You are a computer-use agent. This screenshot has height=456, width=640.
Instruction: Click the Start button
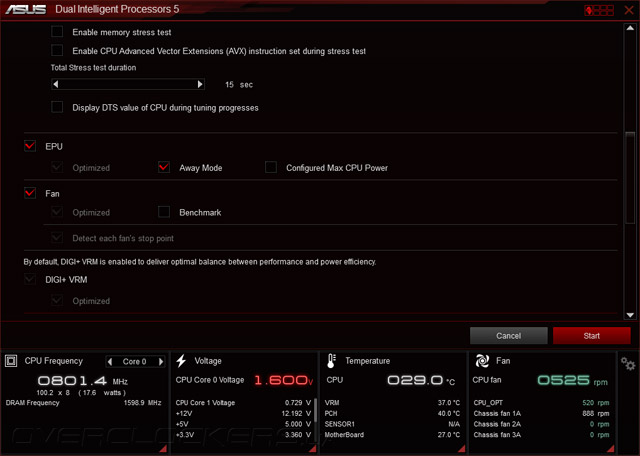coord(591,336)
